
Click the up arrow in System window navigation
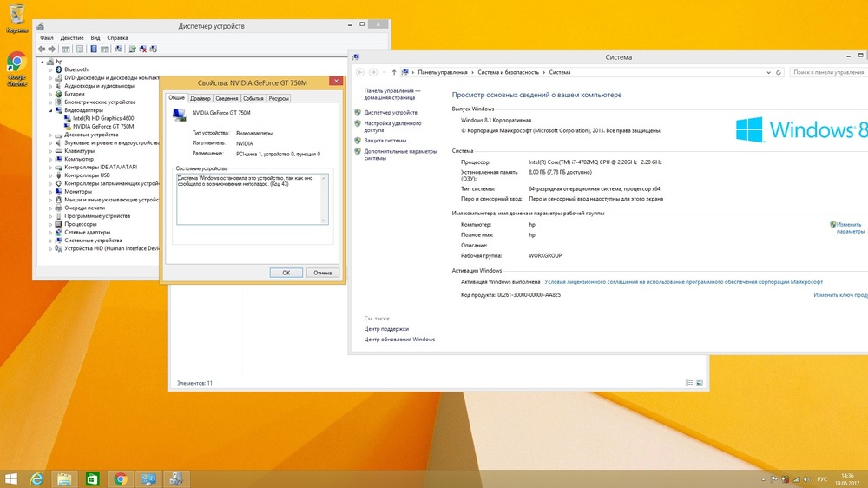pos(394,72)
